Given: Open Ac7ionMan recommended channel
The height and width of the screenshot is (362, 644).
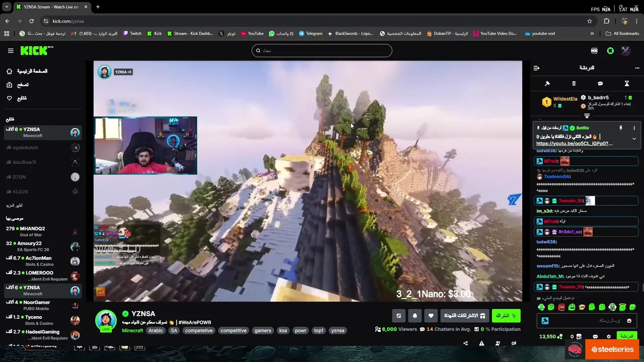Looking at the screenshot, I should (x=42, y=261).
